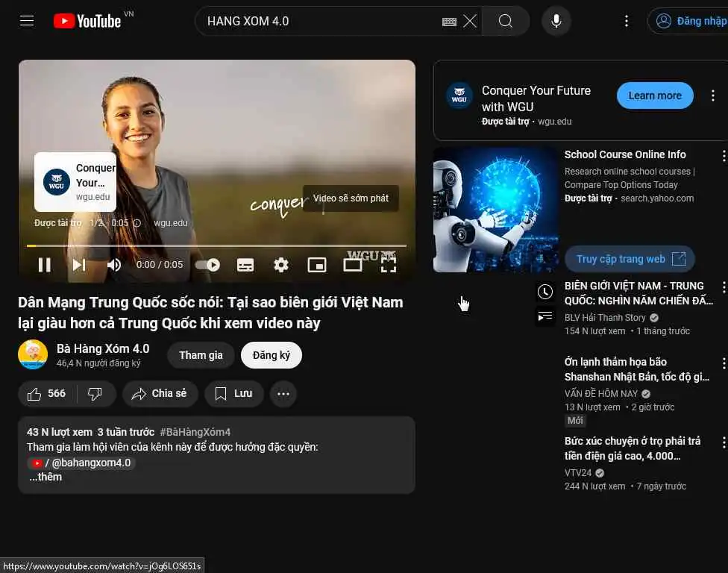Click Video sẽ sớm phát skip notice
Viewport: 728px width, 573px height.
pos(351,198)
